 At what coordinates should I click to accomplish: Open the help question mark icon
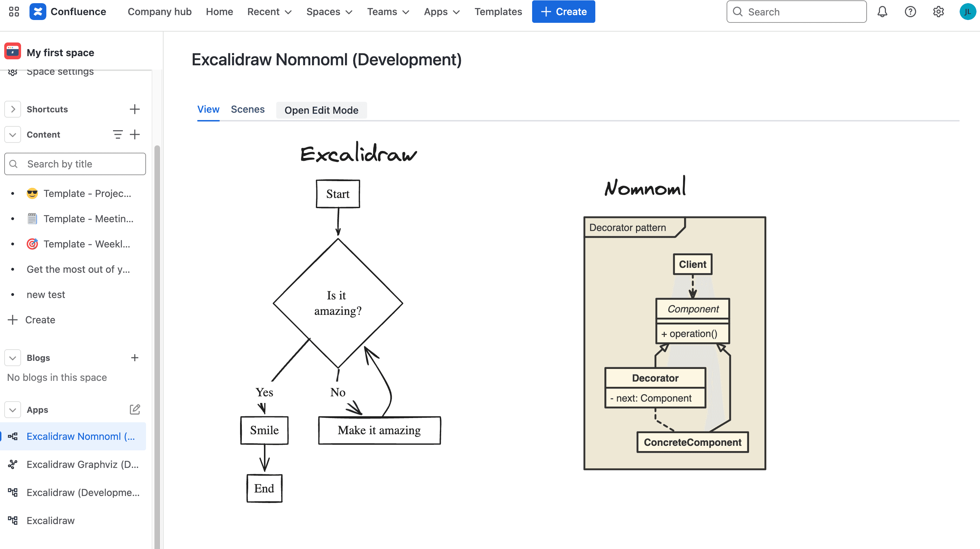pyautogui.click(x=911, y=12)
